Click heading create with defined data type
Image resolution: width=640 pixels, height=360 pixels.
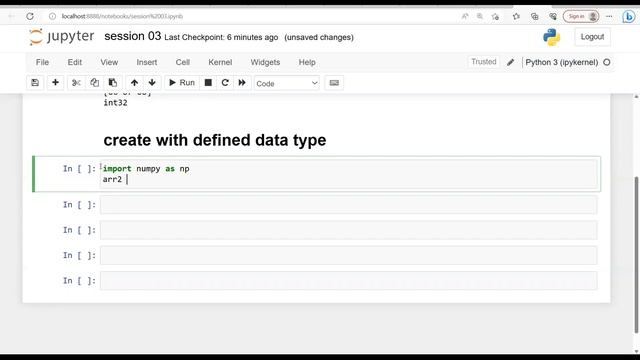215,140
